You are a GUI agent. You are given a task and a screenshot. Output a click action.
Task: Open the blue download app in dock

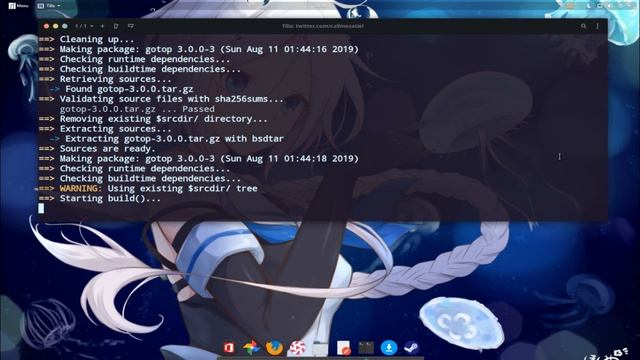(x=389, y=348)
